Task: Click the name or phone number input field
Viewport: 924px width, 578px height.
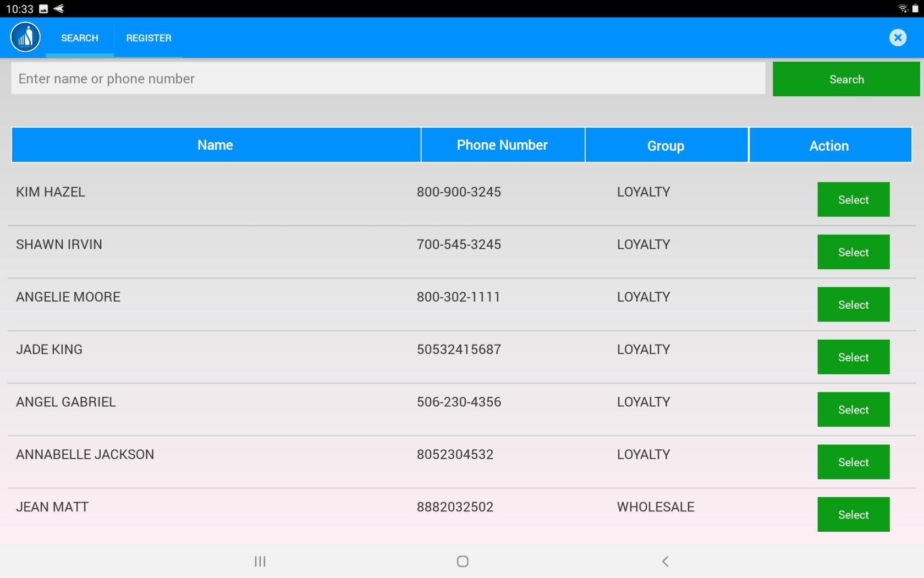Action: click(387, 78)
